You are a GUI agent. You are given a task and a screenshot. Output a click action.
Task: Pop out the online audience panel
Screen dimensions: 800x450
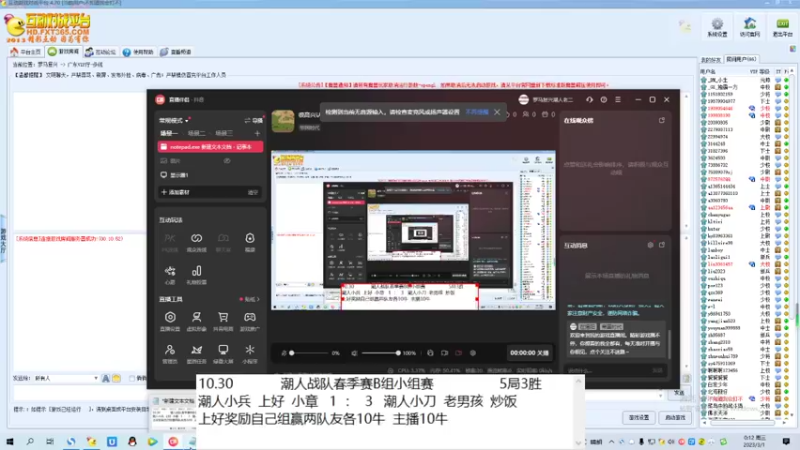pyautogui.click(x=662, y=120)
